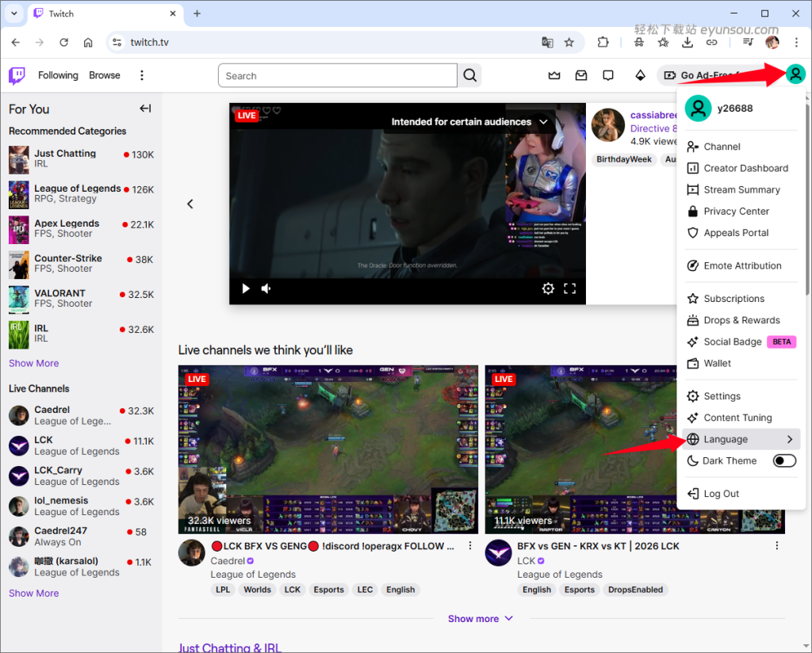The height and width of the screenshot is (653, 812).
Task: Expand the Language submenu
Action: [741, 439]
